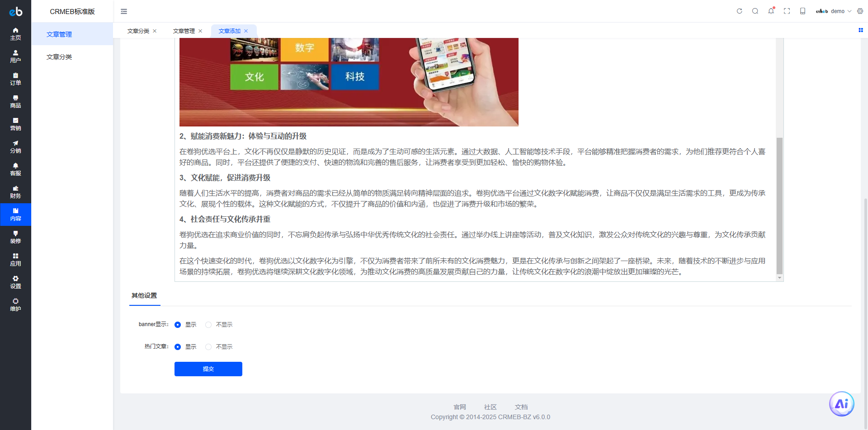Collapse the sidebar with the hamburger icon
The image size is (868, 430).
[124, 11]
